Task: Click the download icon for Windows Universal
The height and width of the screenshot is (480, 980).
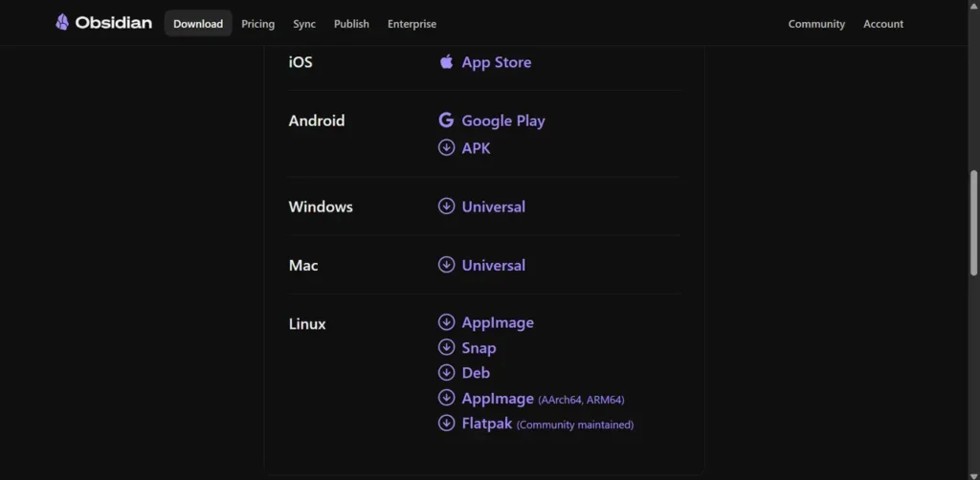Action: point(446,206)
